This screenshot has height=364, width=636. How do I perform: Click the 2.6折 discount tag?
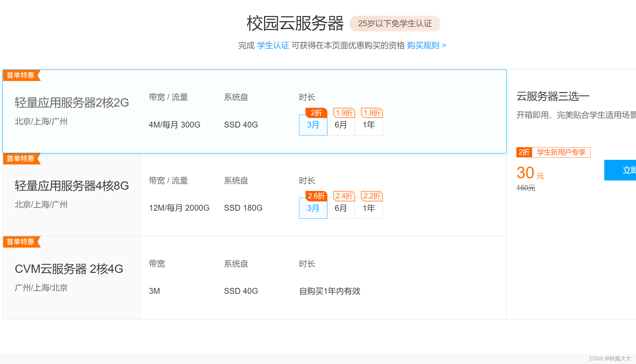[316, 196]
